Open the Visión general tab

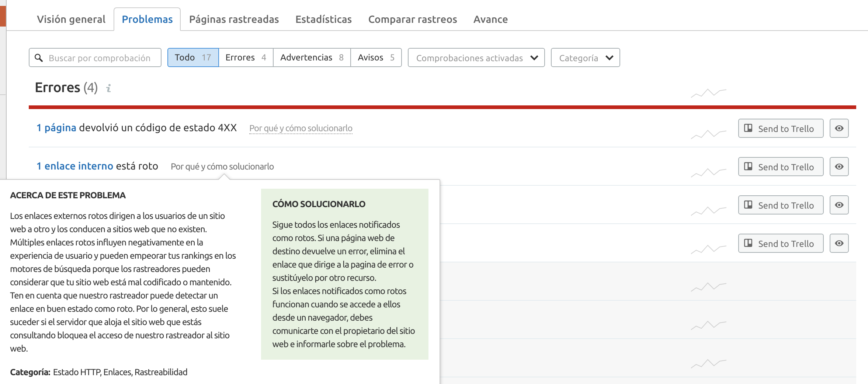tap(71, 19)
